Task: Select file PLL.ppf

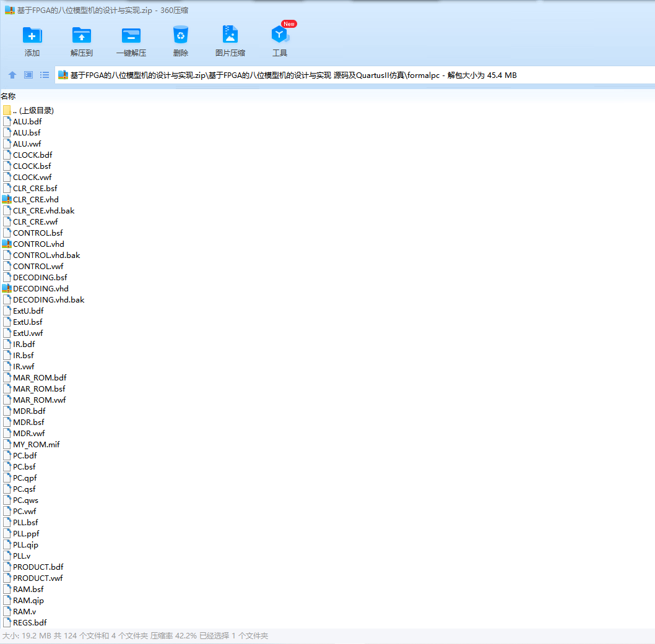Action: point(21,533)
